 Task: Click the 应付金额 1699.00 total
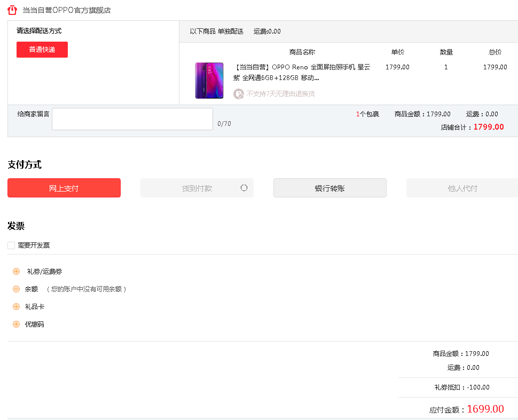tap(485, 409)
